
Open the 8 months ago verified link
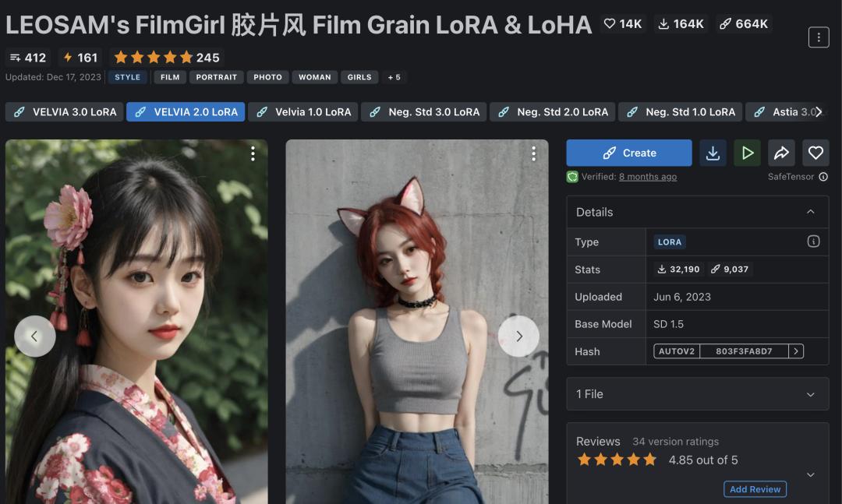coord(648,177)
